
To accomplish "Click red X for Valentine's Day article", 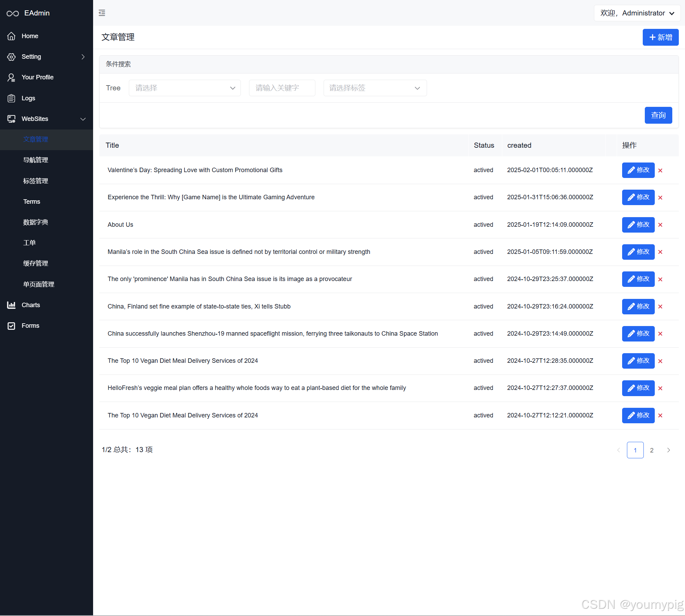I will point(660,170).
